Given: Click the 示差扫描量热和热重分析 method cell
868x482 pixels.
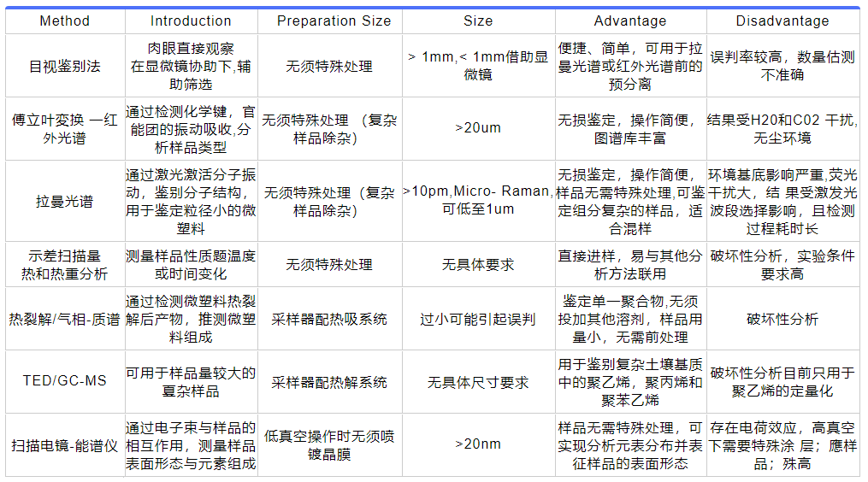Looking at the screenshot, I should 64,264.
